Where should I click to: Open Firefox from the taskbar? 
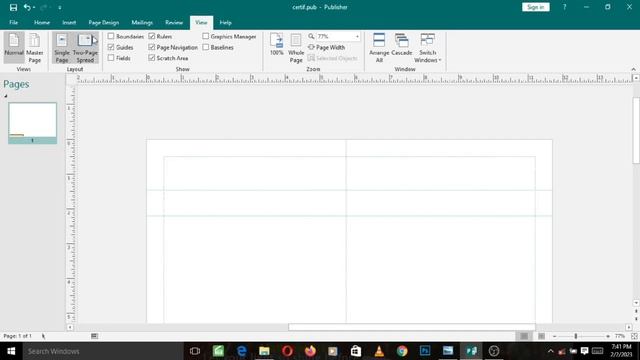[310, 351]
